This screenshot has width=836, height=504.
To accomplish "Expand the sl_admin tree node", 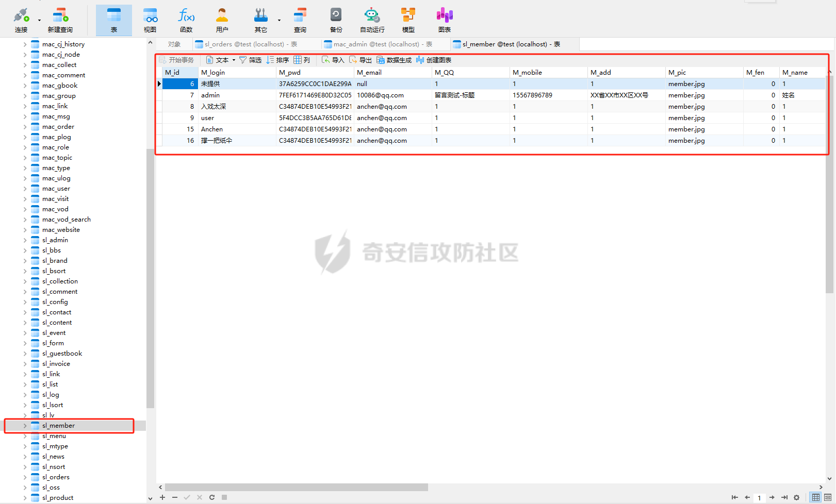I will click(x=25, y=240).
